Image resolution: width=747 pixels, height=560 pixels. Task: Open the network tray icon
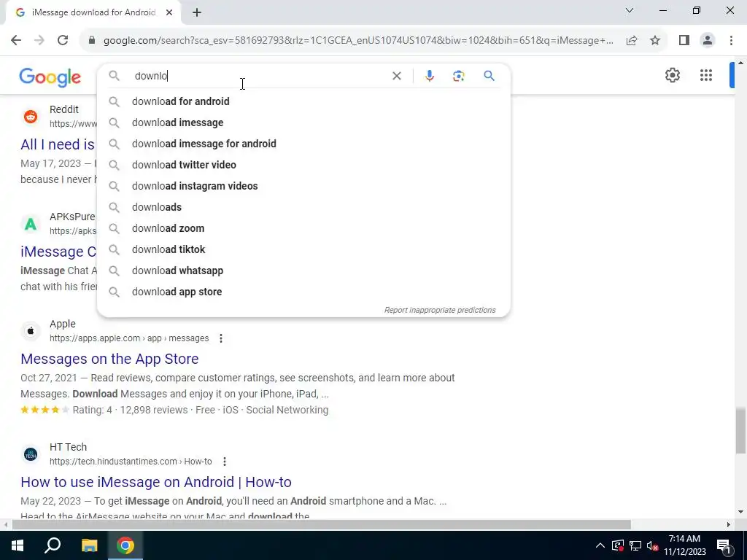click(635, 545)
